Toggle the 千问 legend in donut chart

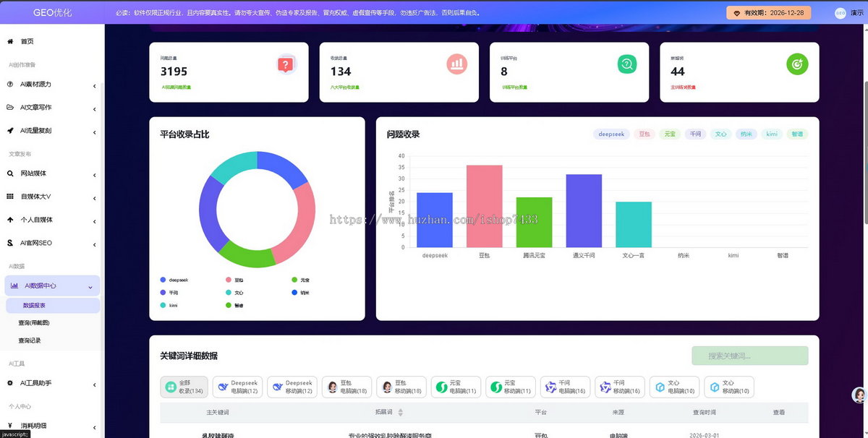pyautogui.click(x=169, y=293)
